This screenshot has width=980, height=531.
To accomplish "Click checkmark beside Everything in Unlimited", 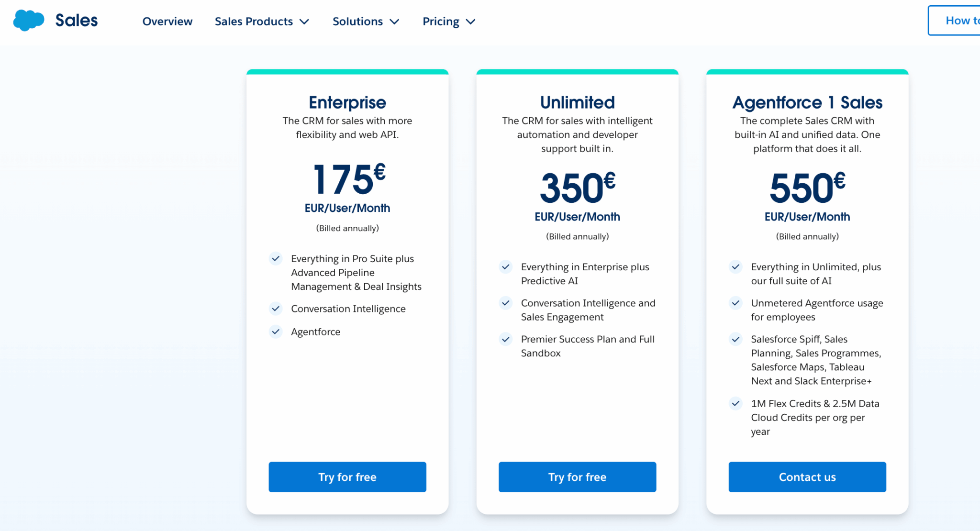I will click(x=736, y=267).
